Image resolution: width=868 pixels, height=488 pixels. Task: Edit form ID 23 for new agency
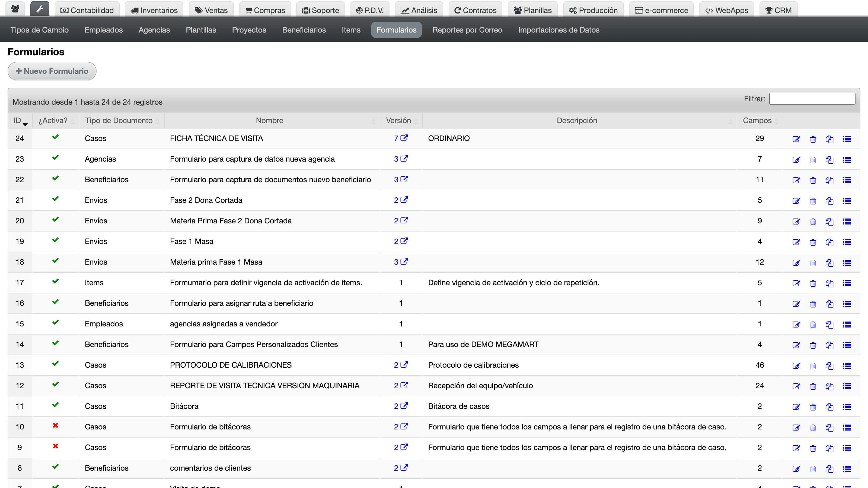coord(796,160)
